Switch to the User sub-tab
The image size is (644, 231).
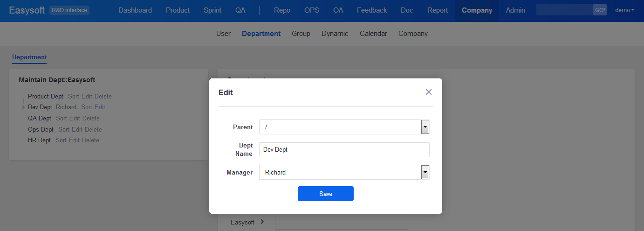click(x=223, y=34)
